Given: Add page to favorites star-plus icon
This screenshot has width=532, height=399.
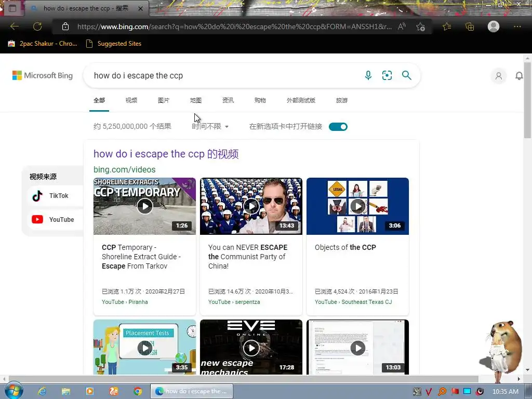Looking at the screenshot, I should 420,26.
